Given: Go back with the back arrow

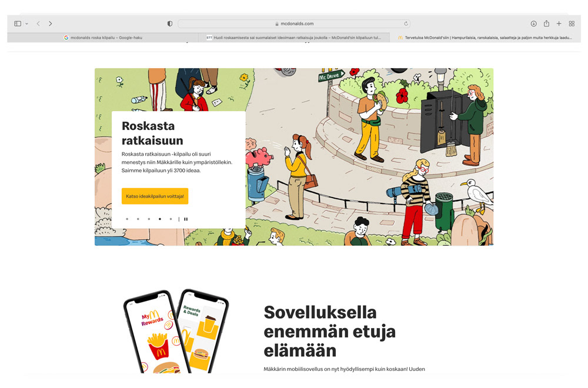Looking at the screenshot, I should (38, 24).
